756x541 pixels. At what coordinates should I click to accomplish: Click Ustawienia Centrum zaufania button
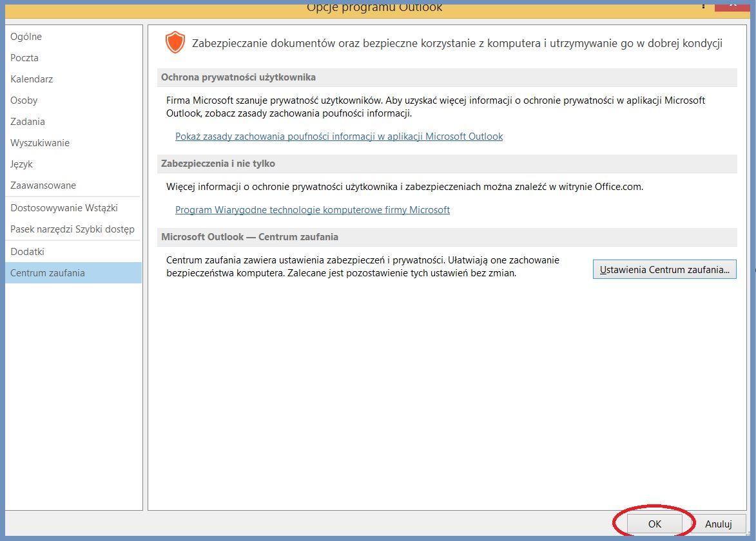pos(664,269)
